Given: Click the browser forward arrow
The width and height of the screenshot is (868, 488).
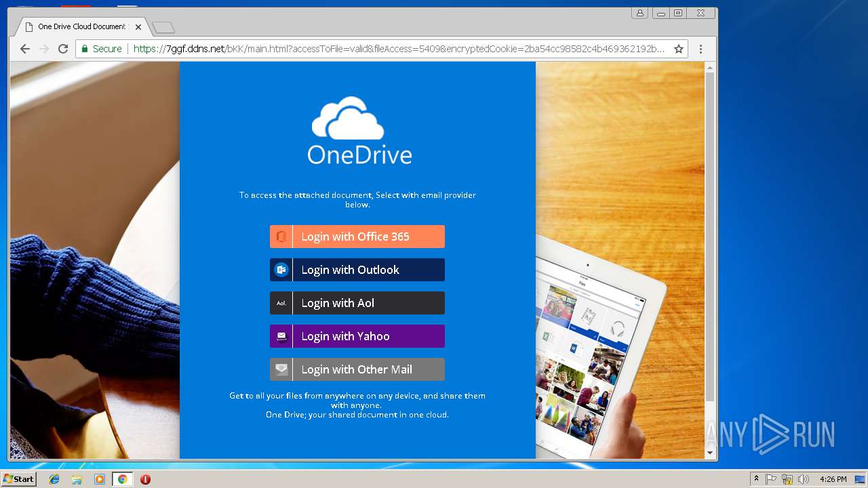Looking at the screenshot, I should [44, 49].
